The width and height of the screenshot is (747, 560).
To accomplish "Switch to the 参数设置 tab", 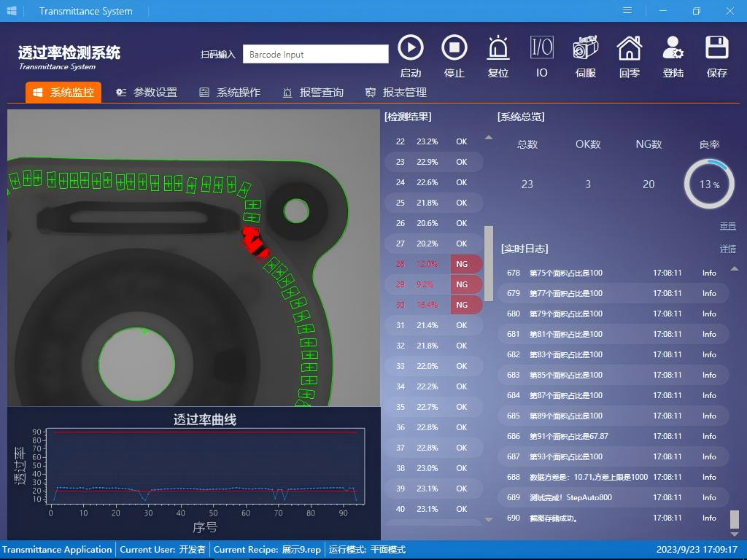I will [x=147, y=93].
